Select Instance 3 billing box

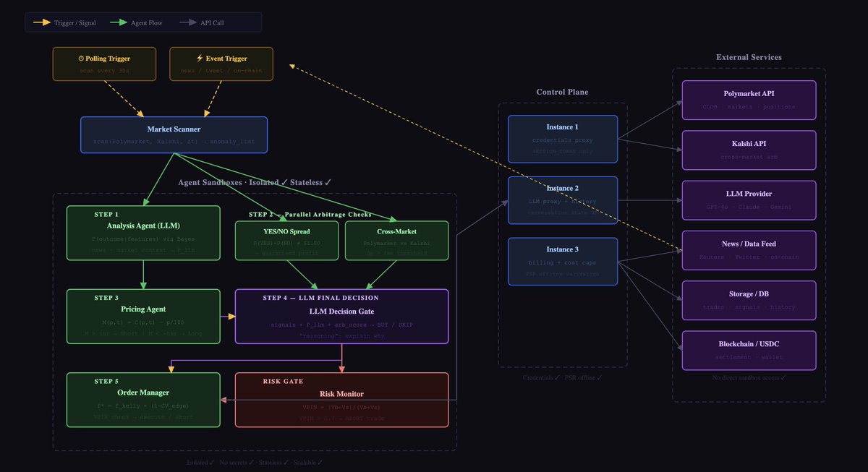(562, 261)
